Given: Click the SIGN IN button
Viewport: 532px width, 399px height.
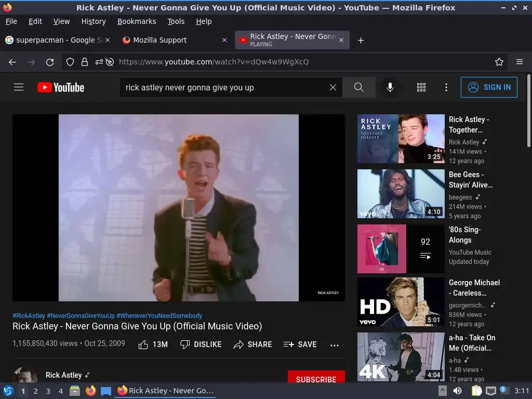Looking at the screenshot, I should [489, 87].
